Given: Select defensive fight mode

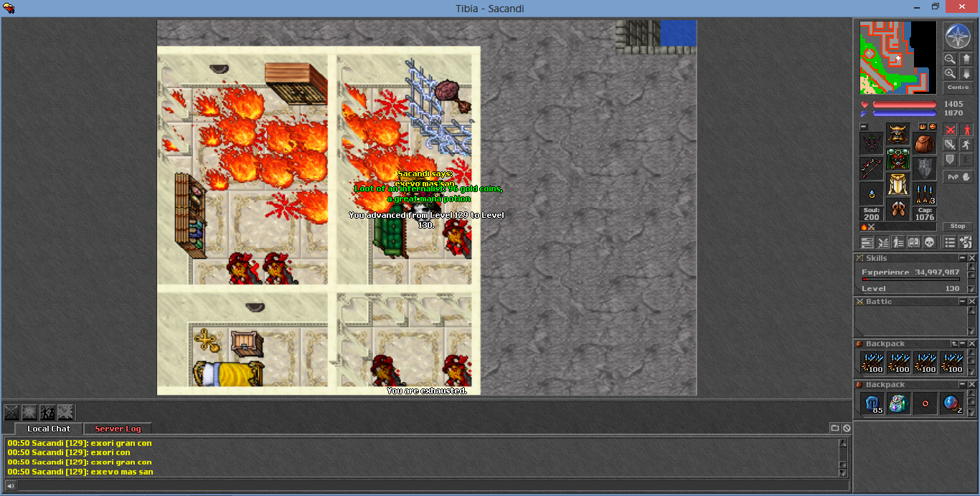Looking at the screenshot, I should click(950, 159).
